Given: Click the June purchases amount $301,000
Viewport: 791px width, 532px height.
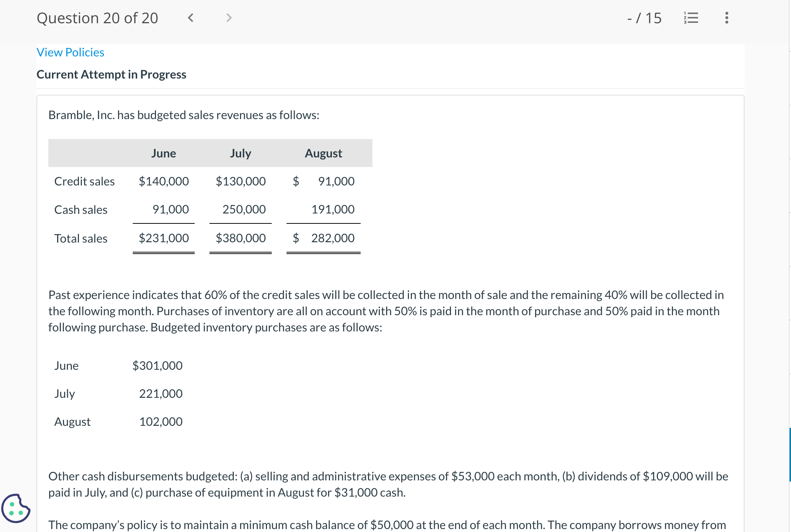Looking at the screenshot, I should [x=157, y=366].
